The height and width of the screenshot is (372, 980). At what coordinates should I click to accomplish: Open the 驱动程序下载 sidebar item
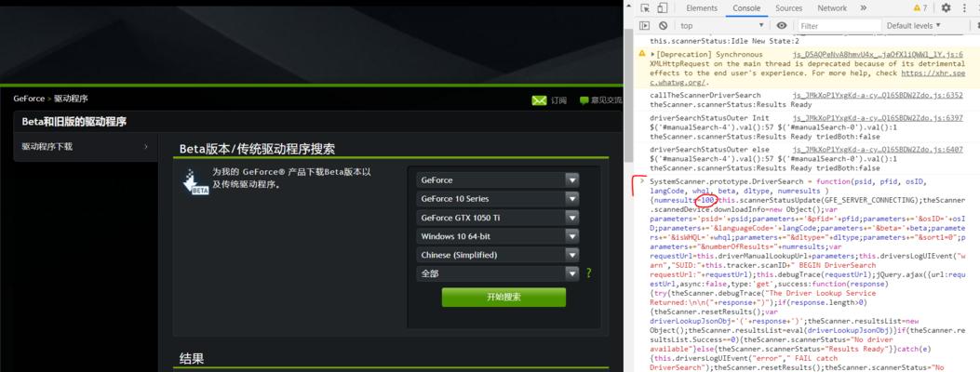(x=86, y=147)
